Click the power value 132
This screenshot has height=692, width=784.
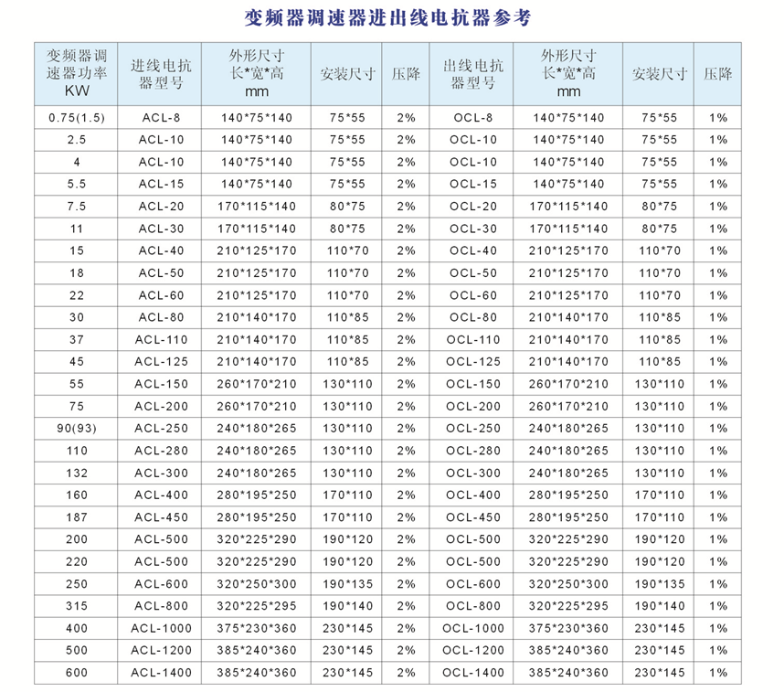77,473
